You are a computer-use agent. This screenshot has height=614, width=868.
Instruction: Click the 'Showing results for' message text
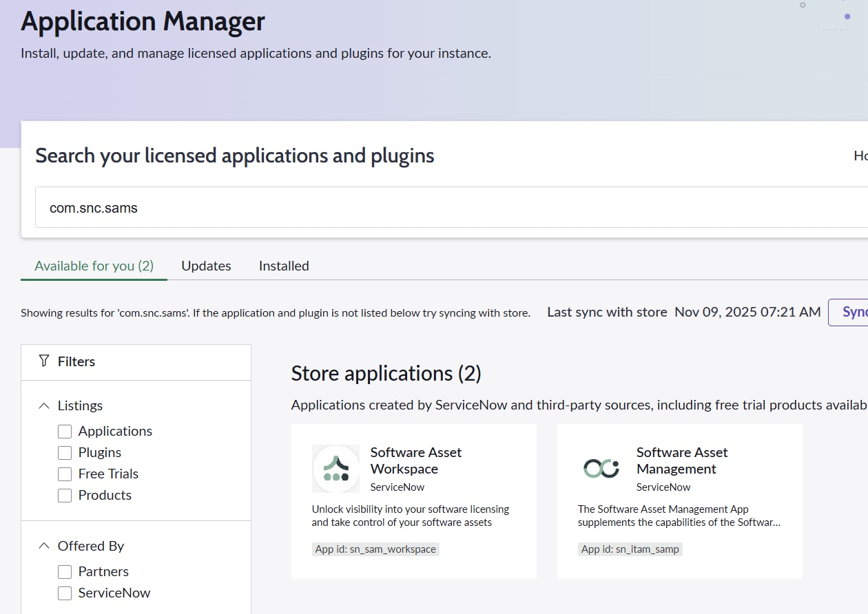276,313
